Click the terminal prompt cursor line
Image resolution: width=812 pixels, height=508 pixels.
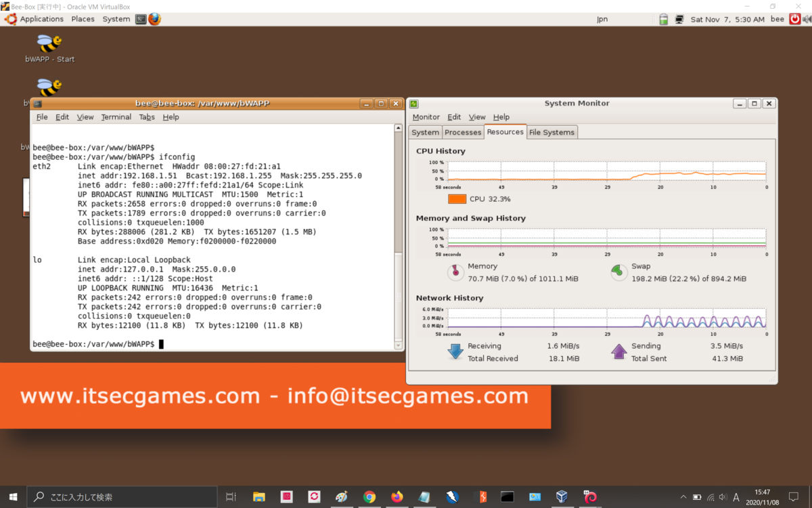click(x=98, y=345)
